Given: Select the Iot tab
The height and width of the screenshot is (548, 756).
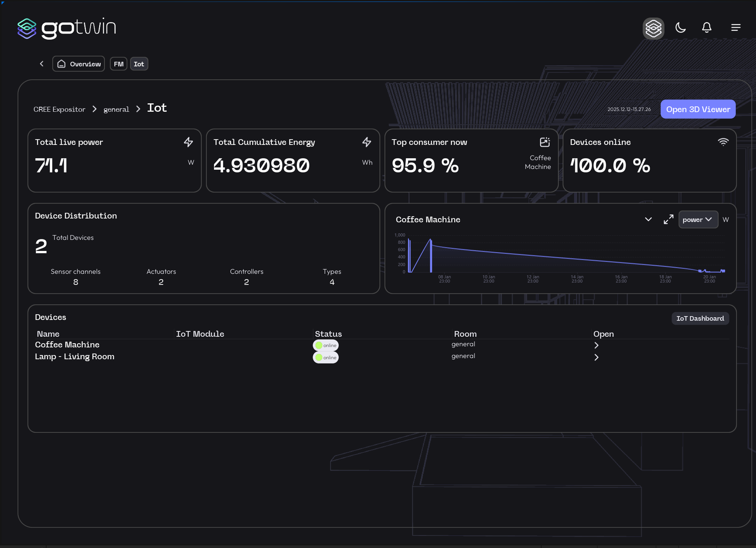Looking at the screenshot, I should [139, 64].
